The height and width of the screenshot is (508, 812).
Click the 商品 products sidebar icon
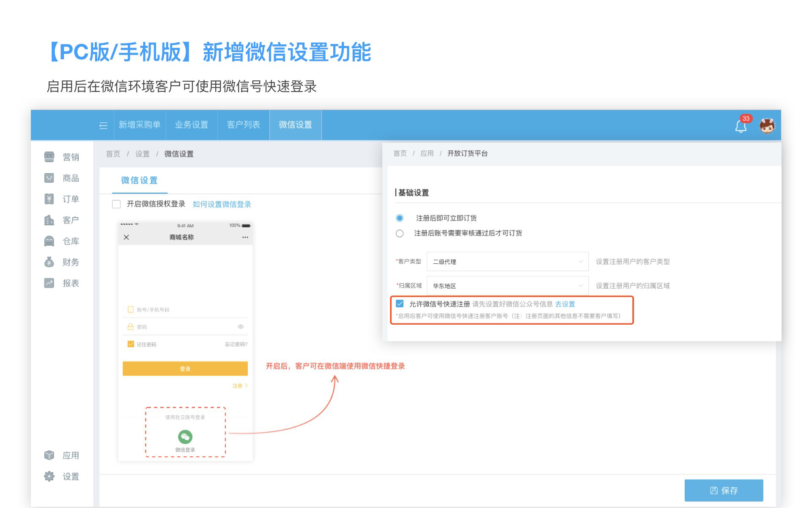coord(49,178)
